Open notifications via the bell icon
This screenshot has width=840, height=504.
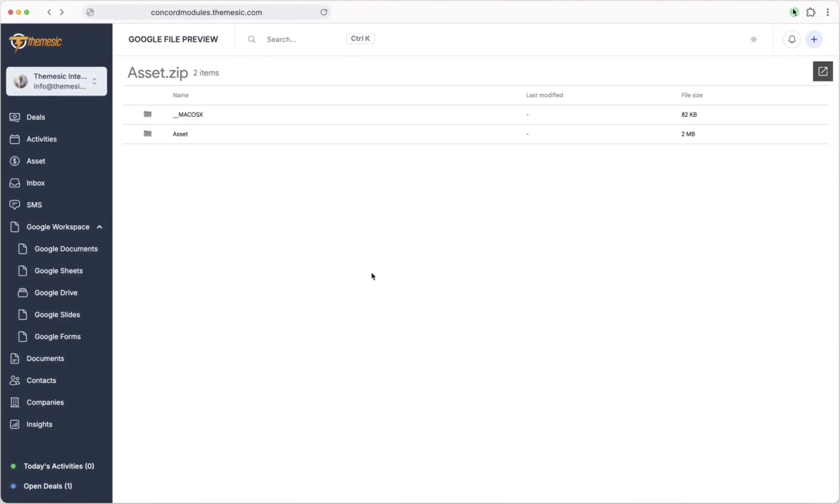pos(791,39)
